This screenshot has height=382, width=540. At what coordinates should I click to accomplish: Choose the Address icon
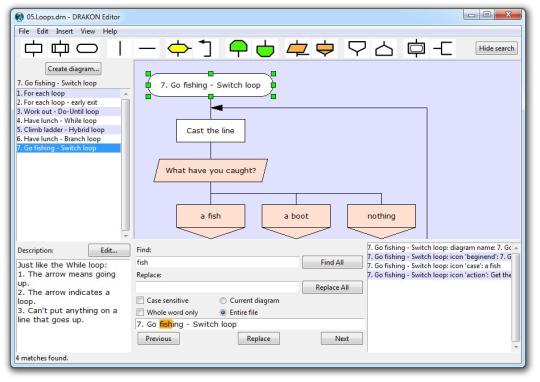384,49
